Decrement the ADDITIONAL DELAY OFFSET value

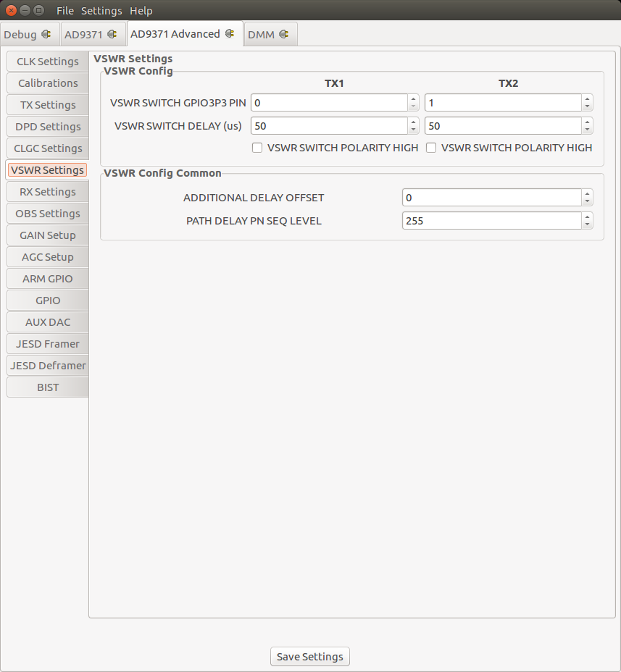point(587,201)
